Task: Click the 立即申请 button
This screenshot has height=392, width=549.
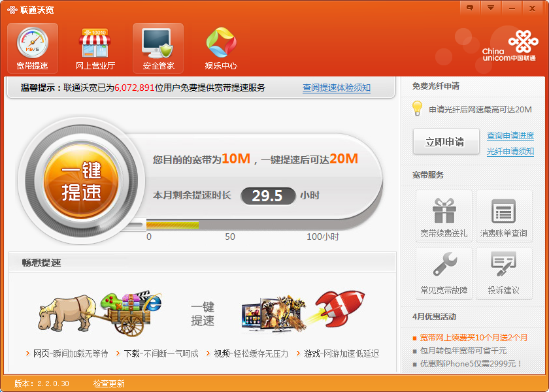Action: (446, 141)
